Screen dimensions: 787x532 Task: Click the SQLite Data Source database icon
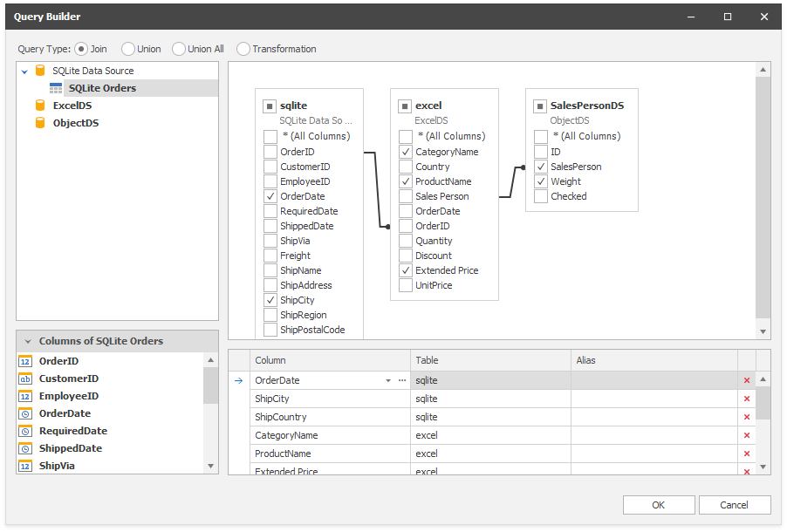(38, 71)
